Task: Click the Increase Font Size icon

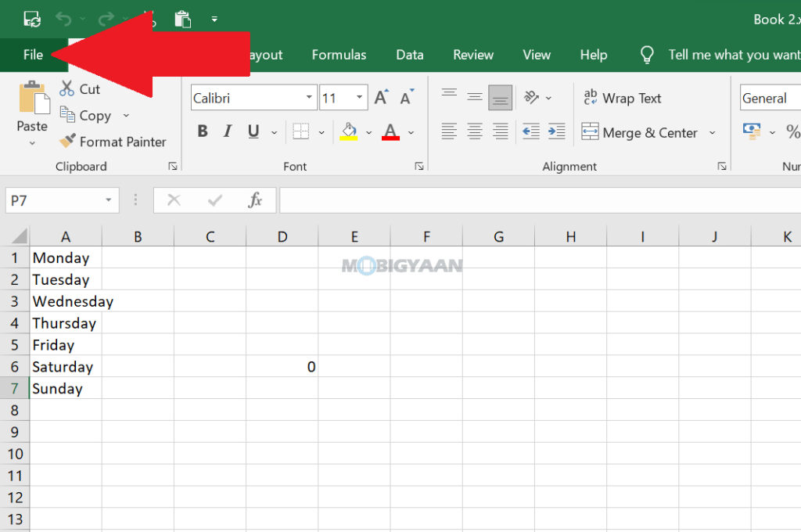Action: click(380, 96)
